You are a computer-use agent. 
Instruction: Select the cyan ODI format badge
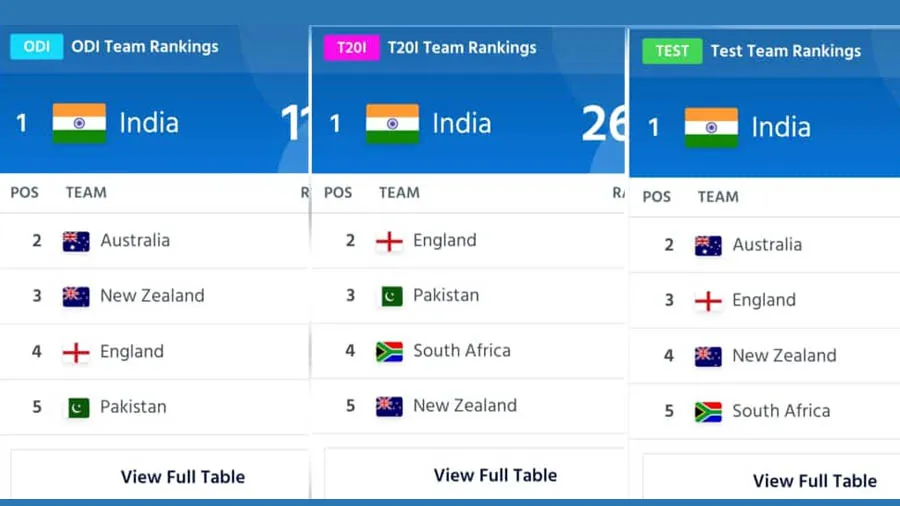coord(36,46)
